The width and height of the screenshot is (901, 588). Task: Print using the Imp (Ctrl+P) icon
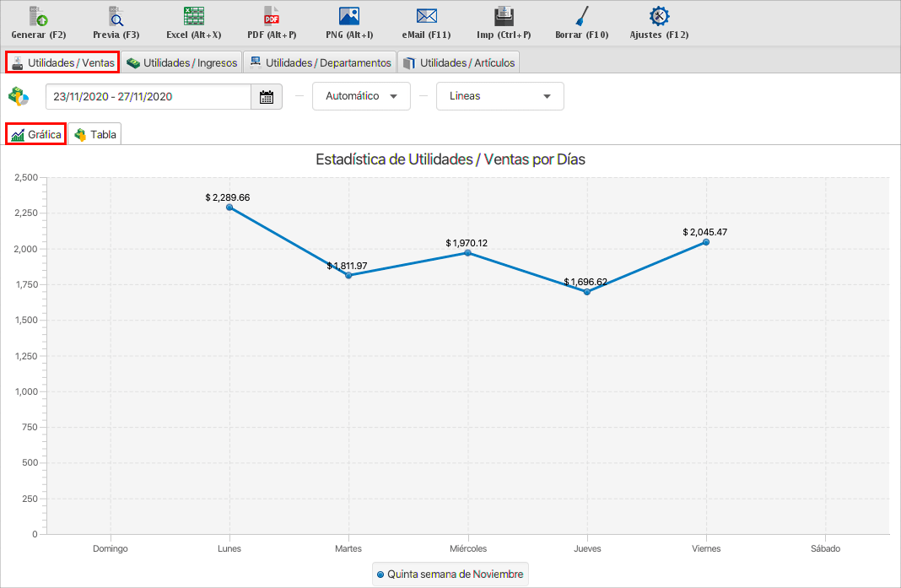click(504, 17)
